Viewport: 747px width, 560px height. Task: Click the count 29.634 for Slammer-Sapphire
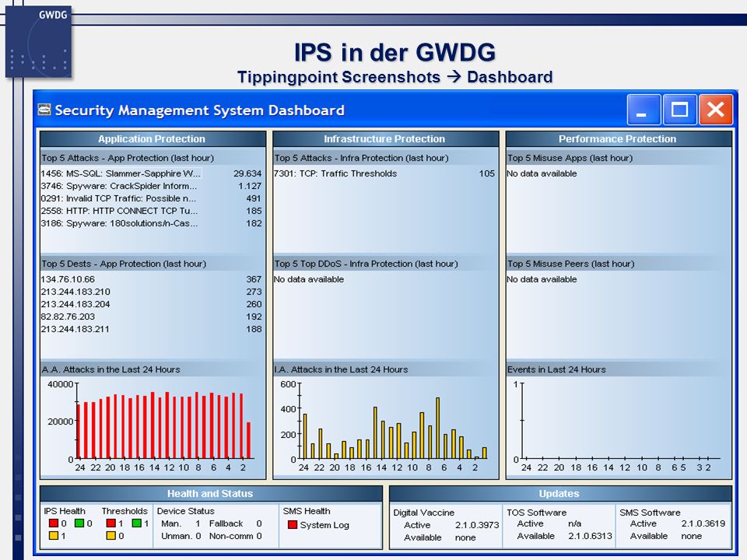point(247,173)
